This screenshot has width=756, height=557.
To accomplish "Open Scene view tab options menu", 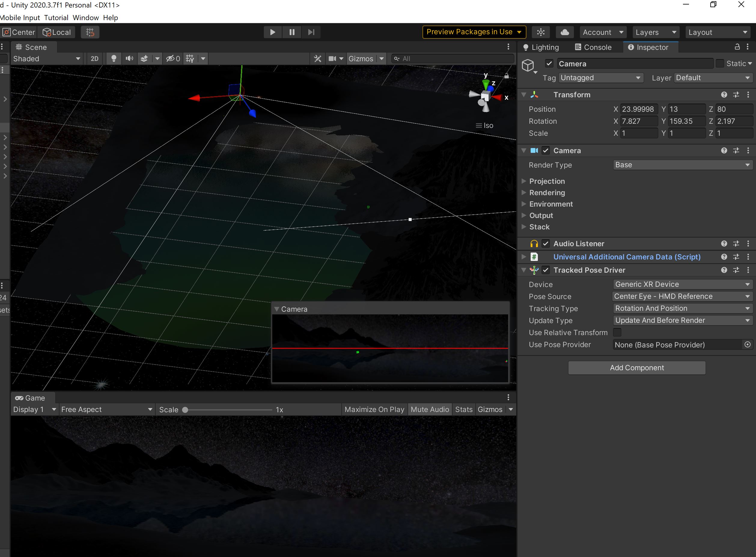I will click(x=508, y=47).
